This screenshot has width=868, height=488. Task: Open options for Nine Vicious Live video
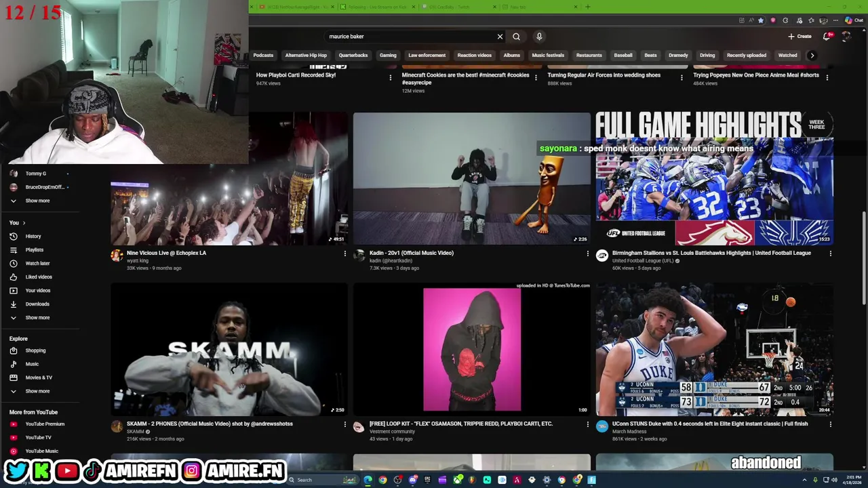344,253
